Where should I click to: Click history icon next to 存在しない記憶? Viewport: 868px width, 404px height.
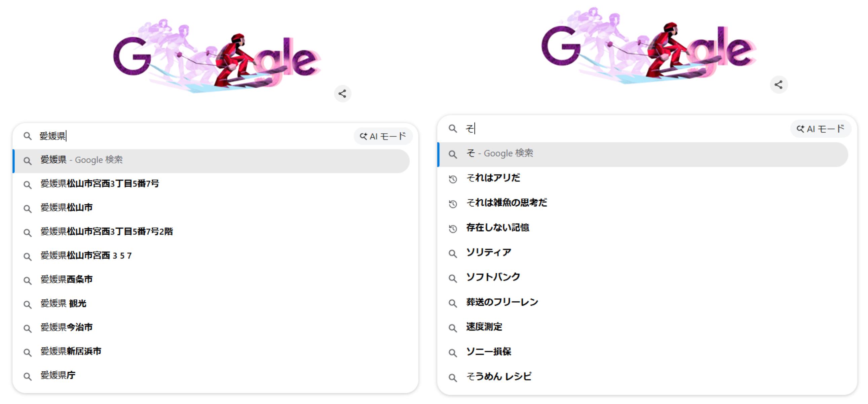[453, 229]
